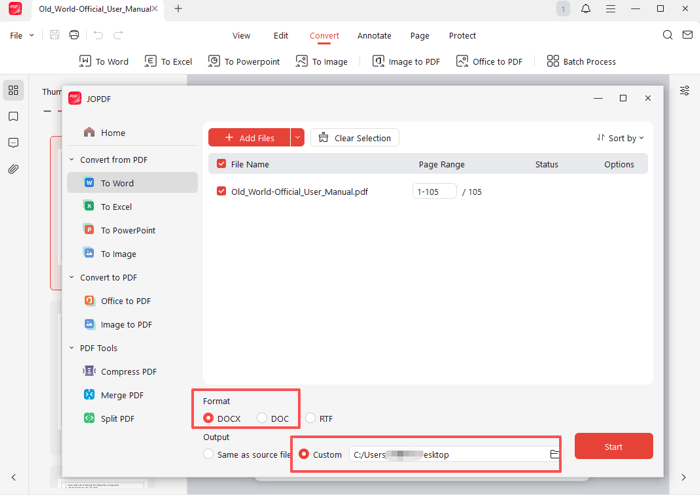Choose the Custom output radio button
This screenshot has height=495, width=700.
tap(304, 454)
